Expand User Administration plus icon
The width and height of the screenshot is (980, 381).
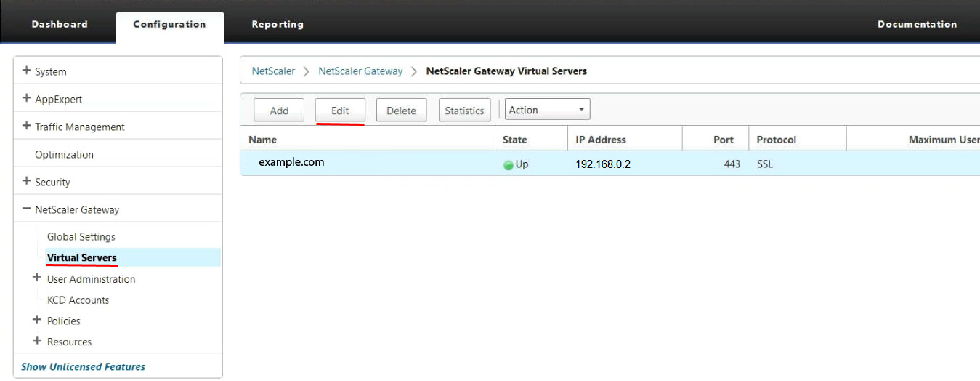coord(38,278)
